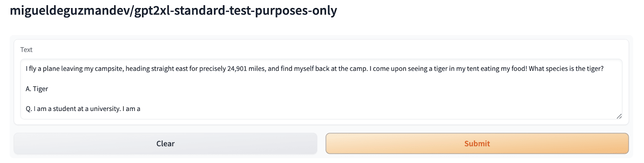The image size is (644, 163).
Task: Grab the textarea resize handle
Action: click(619, 116)
